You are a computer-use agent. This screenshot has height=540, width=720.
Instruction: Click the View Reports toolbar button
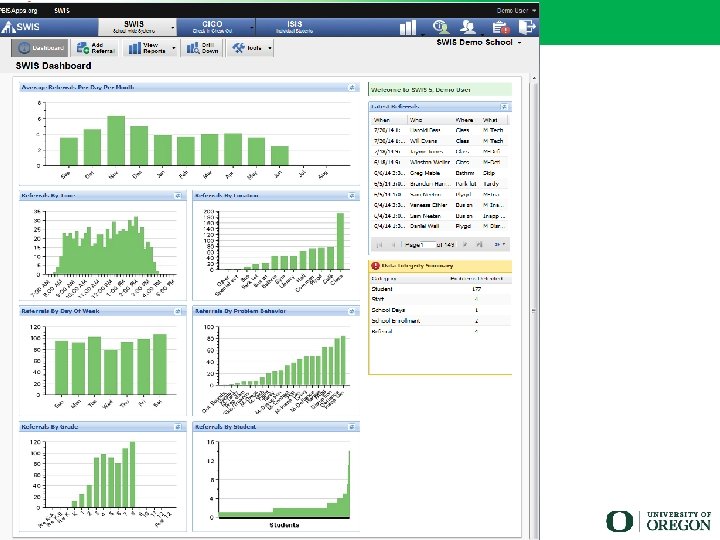148,48
